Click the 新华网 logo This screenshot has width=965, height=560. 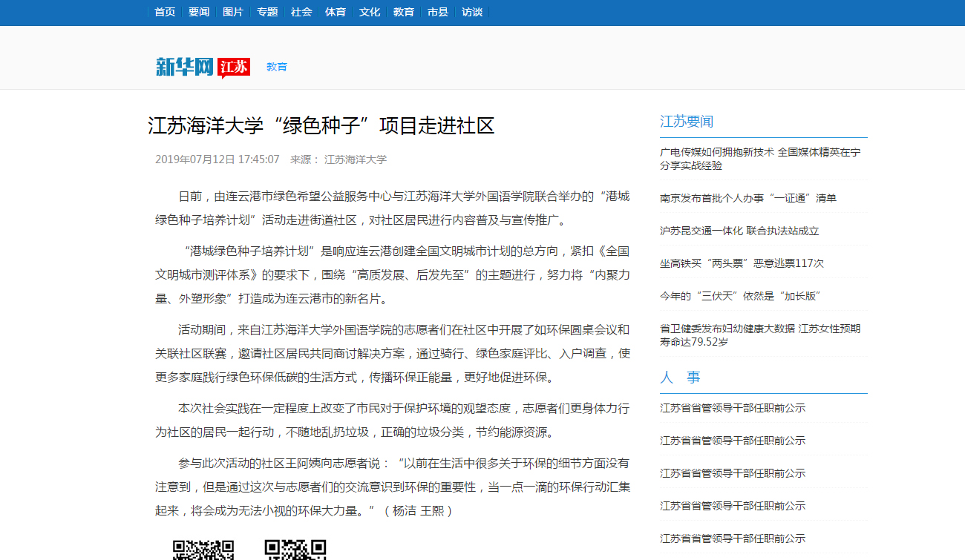point(184,67)
